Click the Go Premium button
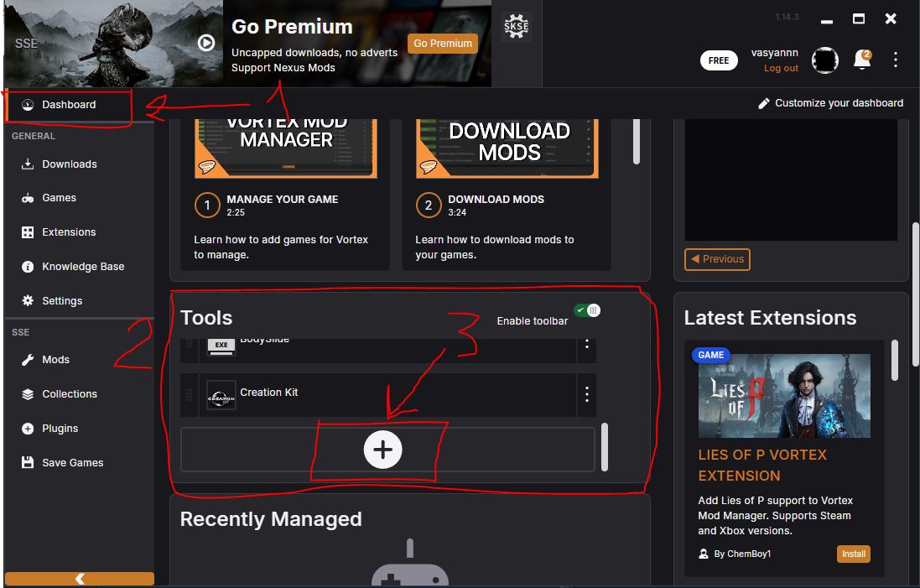The image size is (920, 588). [443, 44]
